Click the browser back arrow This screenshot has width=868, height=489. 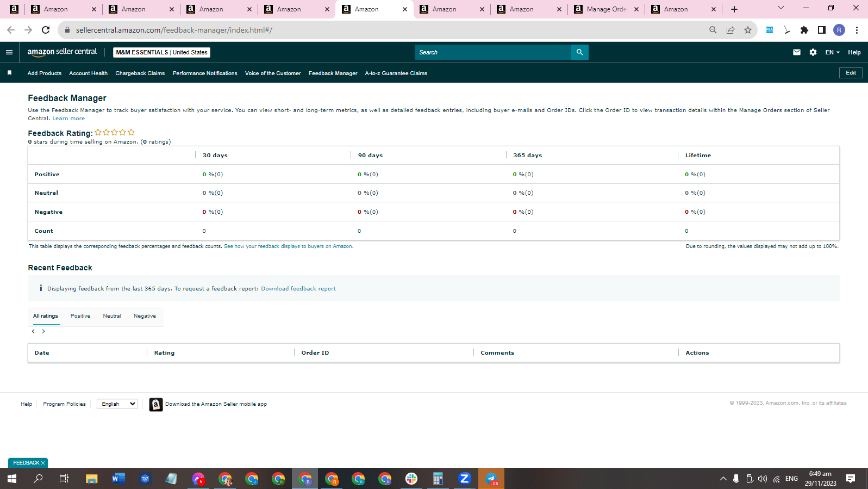click(x=11, y=30)
